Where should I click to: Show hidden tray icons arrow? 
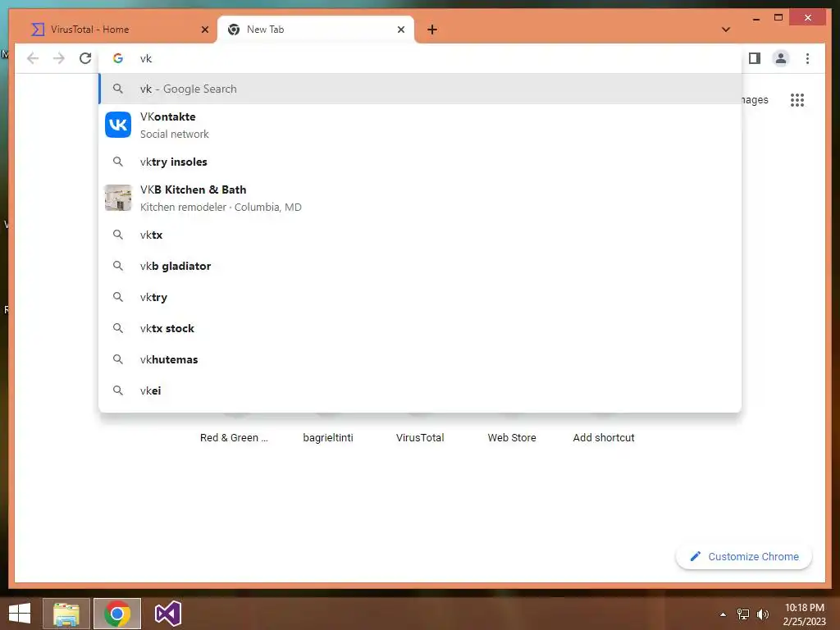723,614
